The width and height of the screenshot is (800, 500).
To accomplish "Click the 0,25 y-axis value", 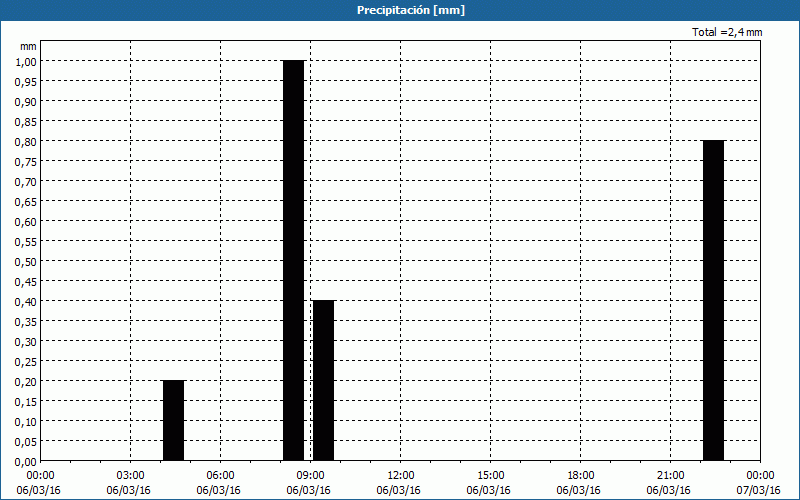I will (25, 362).
